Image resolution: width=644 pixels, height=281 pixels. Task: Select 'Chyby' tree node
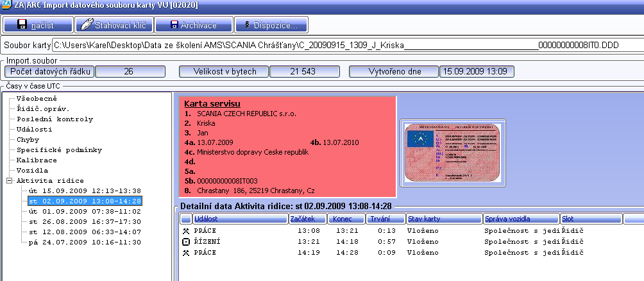28,140
